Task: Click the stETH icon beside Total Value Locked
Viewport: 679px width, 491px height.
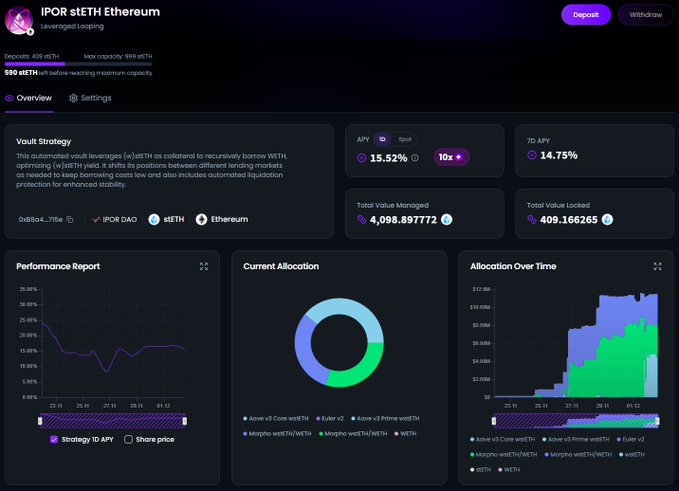Action: coord(607,219)
